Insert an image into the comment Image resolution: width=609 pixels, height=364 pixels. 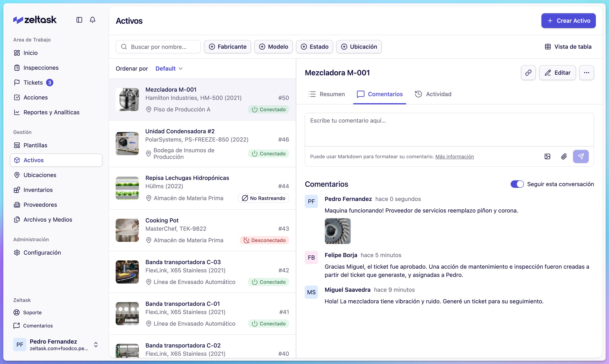[547, 156]
